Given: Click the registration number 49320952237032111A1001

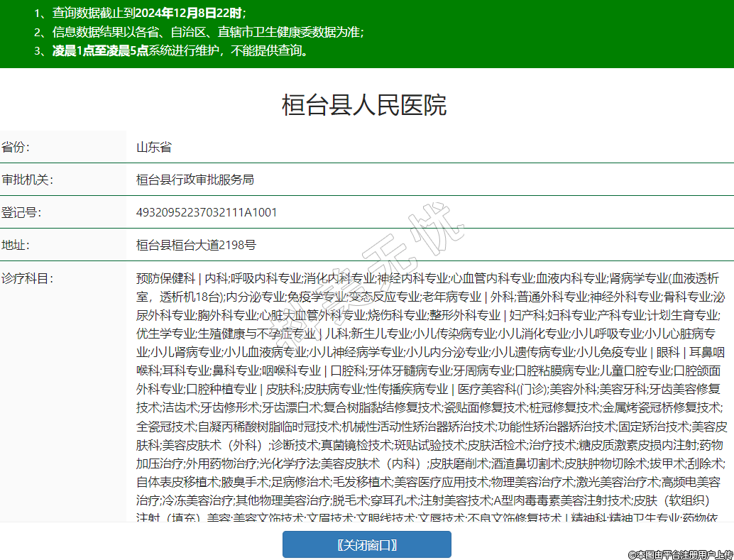Looking at the screenshot, I should tap(207, 213).
